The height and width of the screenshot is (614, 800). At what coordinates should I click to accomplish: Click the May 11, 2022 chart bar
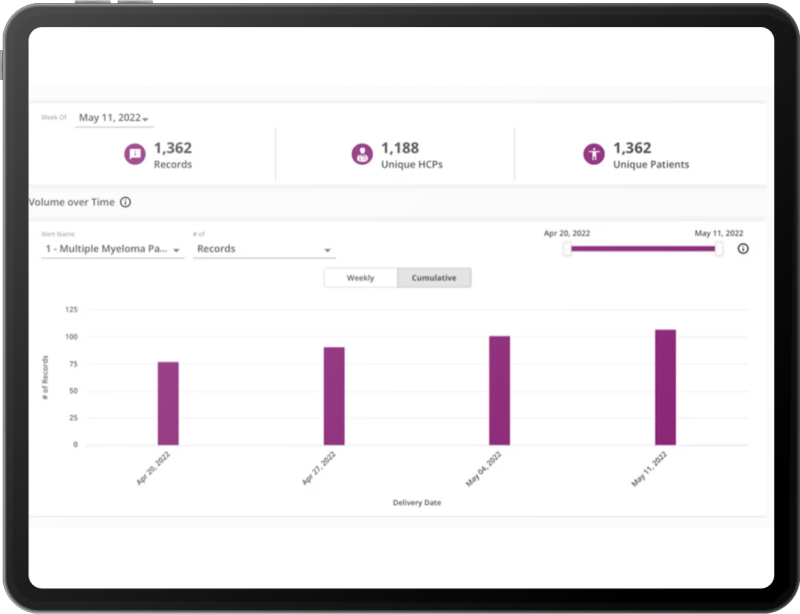tap(665, 387)
